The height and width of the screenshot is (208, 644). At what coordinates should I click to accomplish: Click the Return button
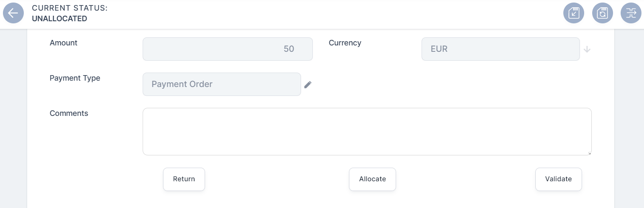coord(184,179)
